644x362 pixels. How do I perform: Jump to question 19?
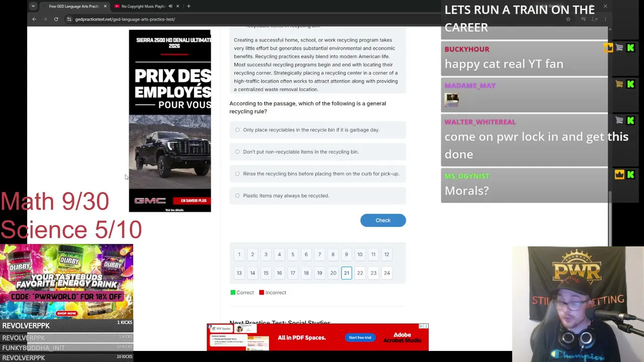point(319,273)
